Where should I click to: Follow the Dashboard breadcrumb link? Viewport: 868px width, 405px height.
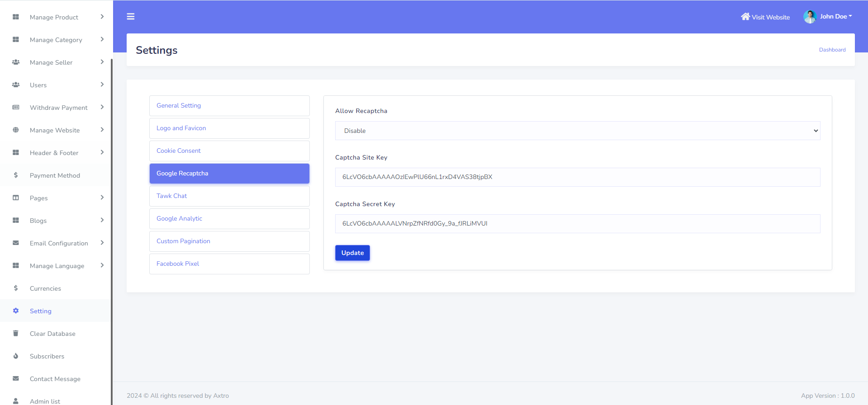[832, 50]
